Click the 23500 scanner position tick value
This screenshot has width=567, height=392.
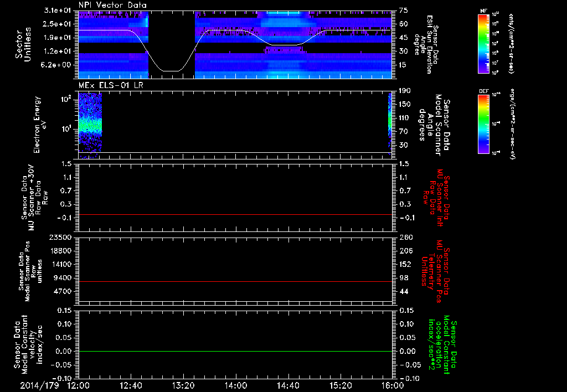(60, 237)
